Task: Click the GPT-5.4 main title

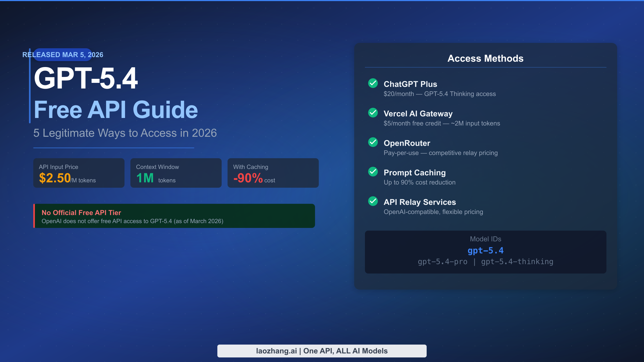Action: click(x=86, y=78)
